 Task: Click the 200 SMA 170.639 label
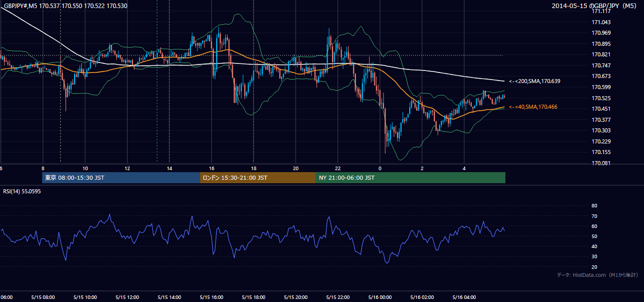[535, 81]
